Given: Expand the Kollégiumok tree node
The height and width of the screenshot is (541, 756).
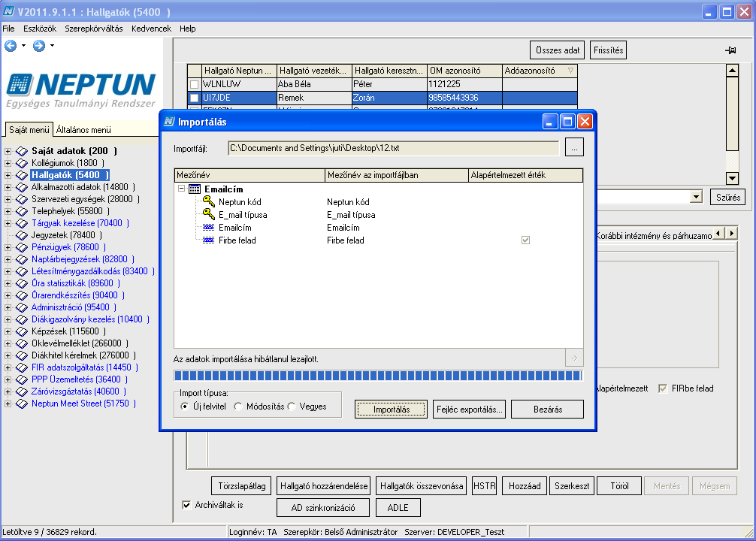Looking at the screenshot, I should [x=8, y=163].
